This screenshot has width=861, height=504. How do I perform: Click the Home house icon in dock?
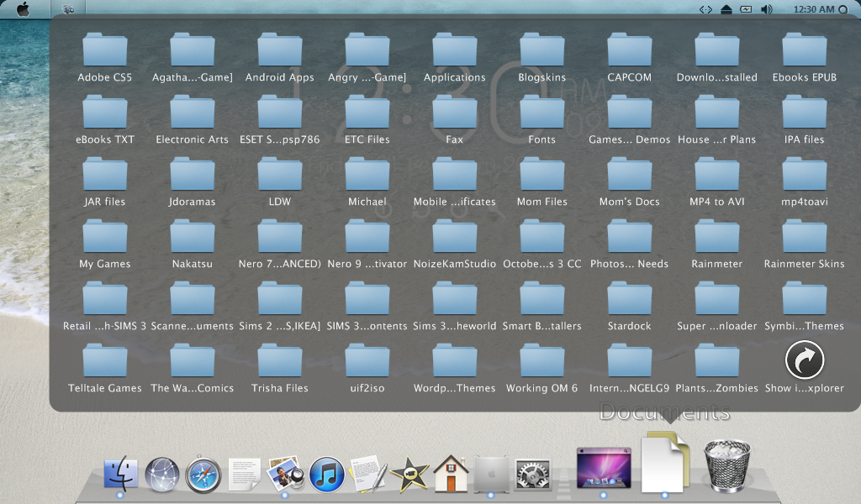pyautogui.click(x=451, y=474)
